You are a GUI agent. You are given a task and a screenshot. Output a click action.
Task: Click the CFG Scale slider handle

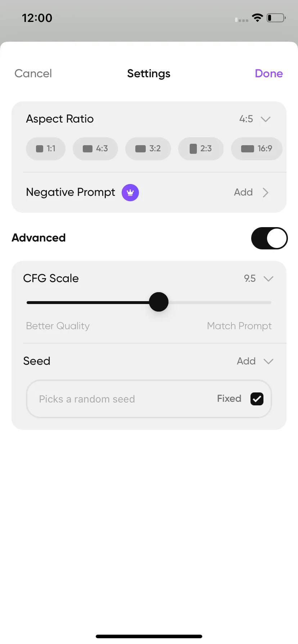(159, 302)
